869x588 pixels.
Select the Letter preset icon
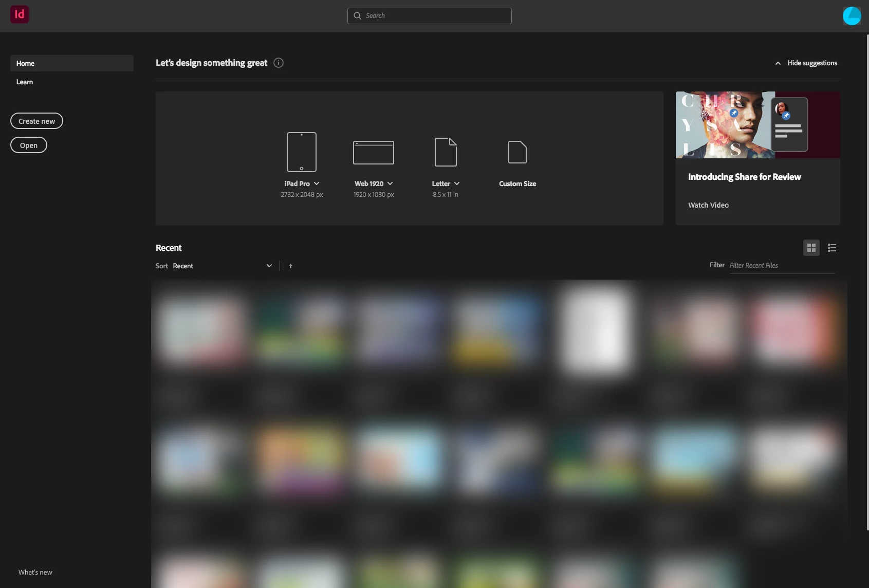pyautogui.click(x=446, y=152)
